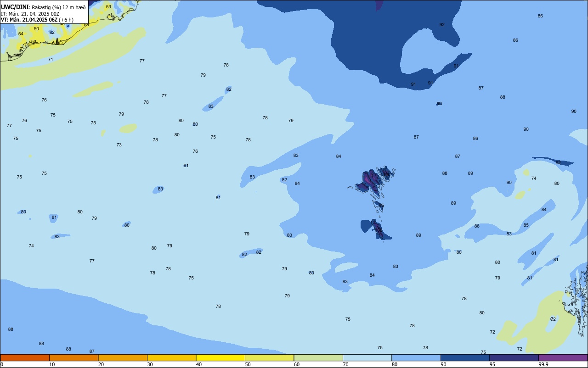Click the "71" humidity value
This screenshot has height=368, width=588.
click(51, 60)
